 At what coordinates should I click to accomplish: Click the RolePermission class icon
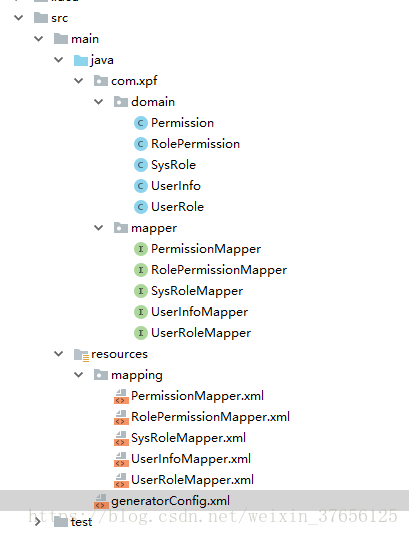[x=141, y=144]
